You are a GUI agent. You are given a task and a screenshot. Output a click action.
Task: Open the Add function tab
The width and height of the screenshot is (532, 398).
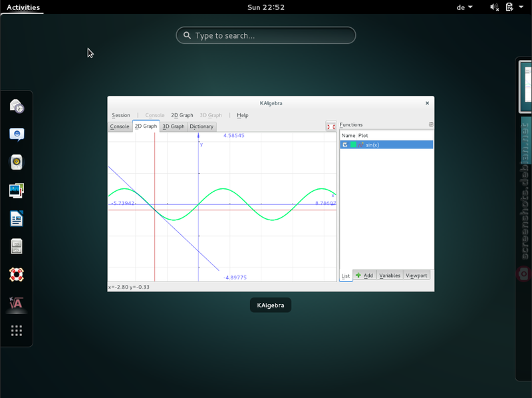coord(364,276)
